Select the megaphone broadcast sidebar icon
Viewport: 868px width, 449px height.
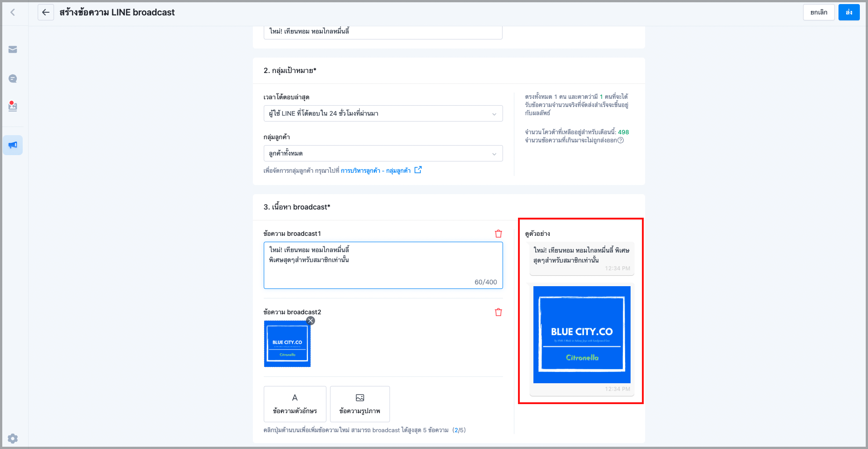pos(13,145)
